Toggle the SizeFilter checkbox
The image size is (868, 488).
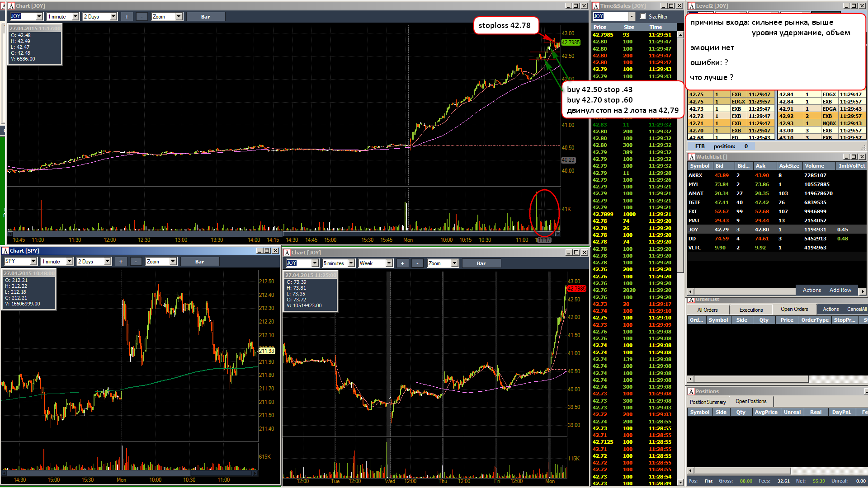pos(643,17)
